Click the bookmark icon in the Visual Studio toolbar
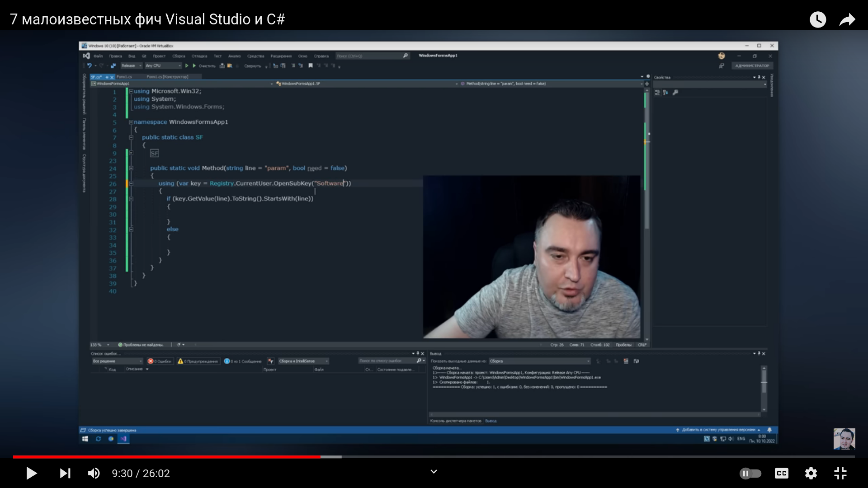This screenshot has width=868, height=488. pyautogui.click(x=311, y=66)
